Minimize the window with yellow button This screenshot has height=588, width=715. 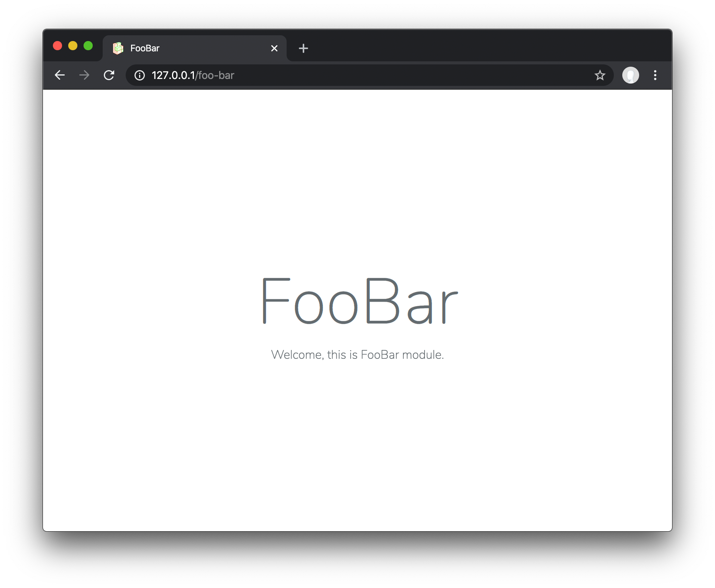[73, 46]
